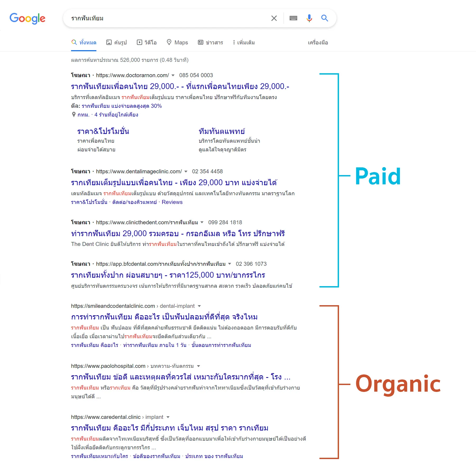Screen dimensions: 476x476
Task: Select the ทั้งหมด tab
Action: pos(84,43)
